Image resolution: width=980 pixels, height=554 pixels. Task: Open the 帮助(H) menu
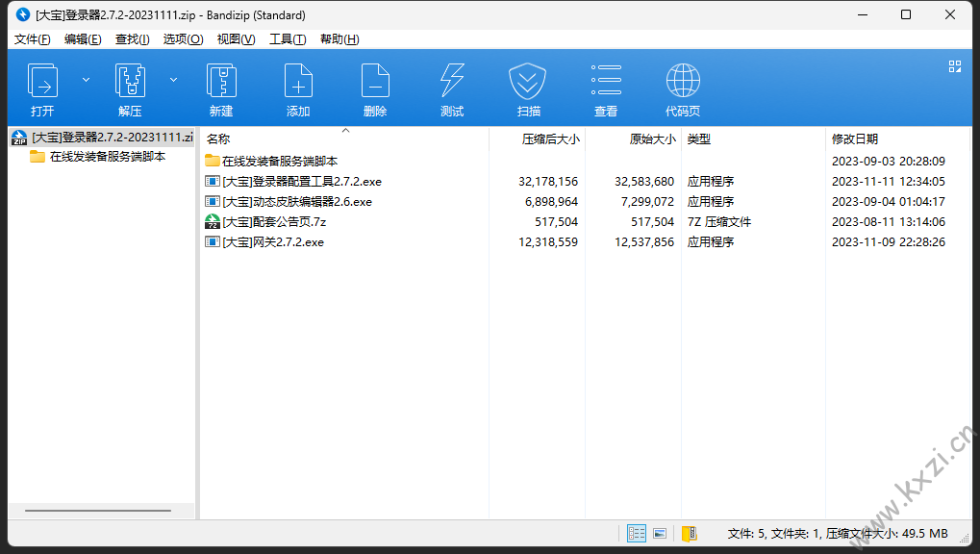click(339, 39)
